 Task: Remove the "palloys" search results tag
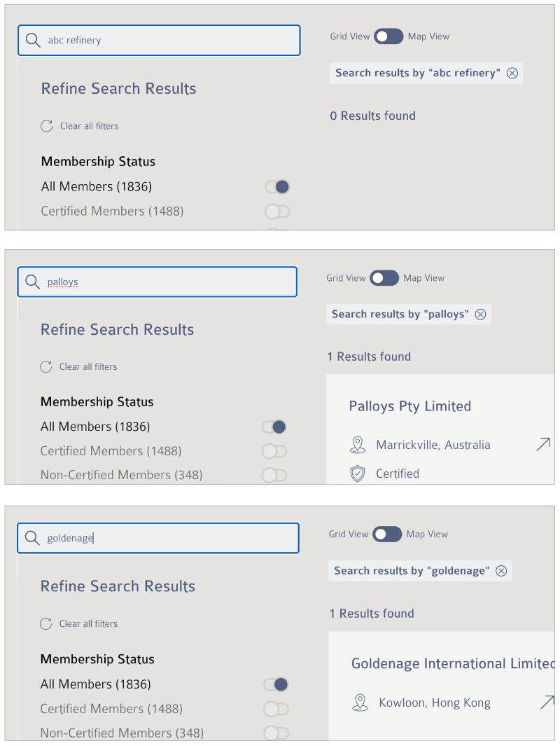[481, 314]
